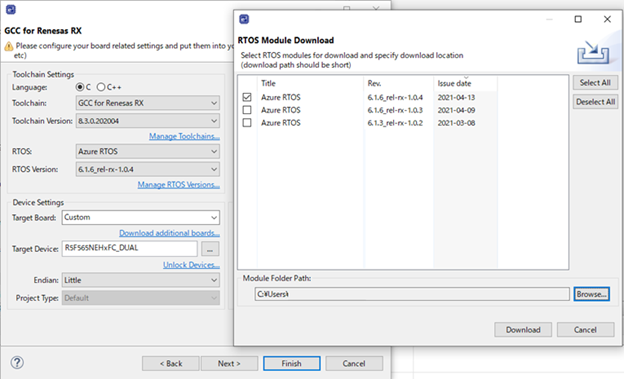Click the Select All button
Viewport: 624px width, 379px height.
tap(595, 82)
